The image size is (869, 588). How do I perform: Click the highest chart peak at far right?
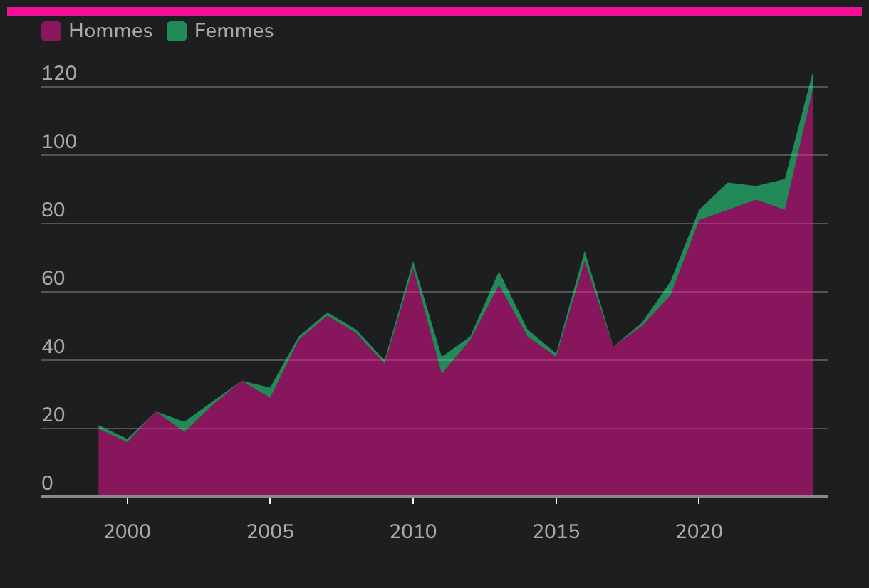pos(812,77)
